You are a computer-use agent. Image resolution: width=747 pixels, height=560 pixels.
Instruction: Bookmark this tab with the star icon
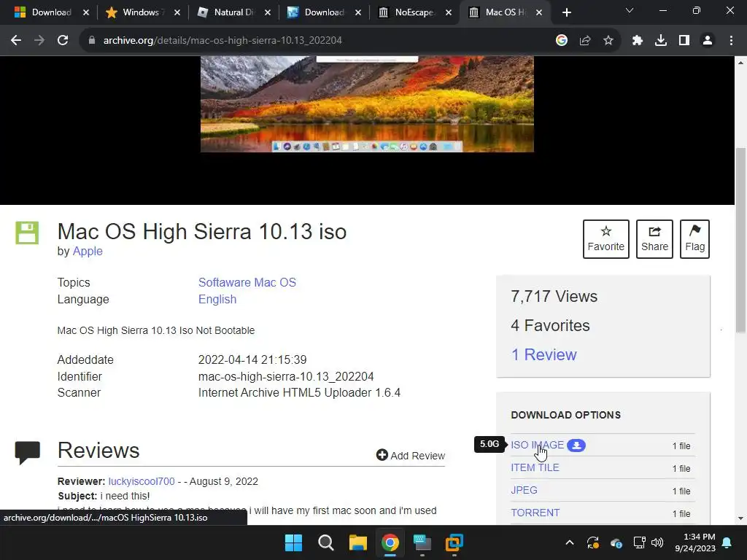tap(608, 41)
